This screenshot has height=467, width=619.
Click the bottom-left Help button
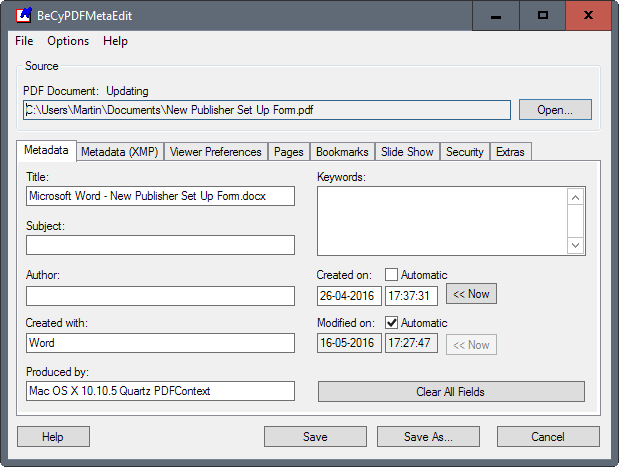tap(53, 437)
